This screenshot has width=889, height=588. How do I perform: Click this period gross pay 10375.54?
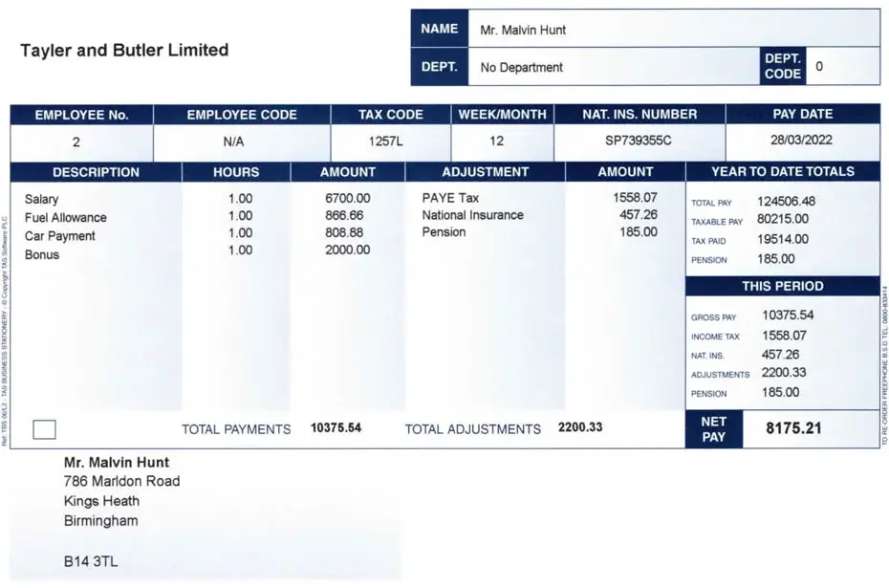(788, 316)
